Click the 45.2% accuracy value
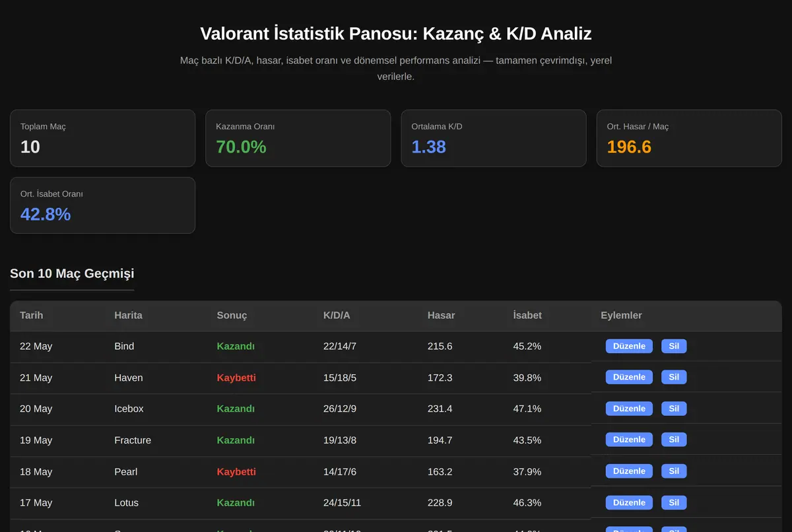Viewport: 792px width, 532px height. (527, 347)
